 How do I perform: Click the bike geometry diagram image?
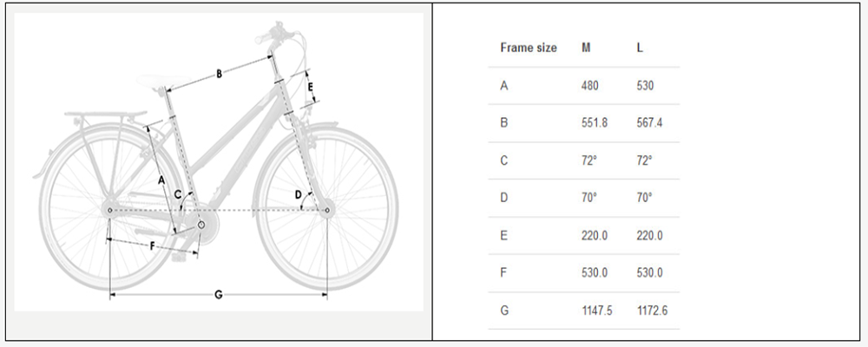[x=219, y=161]
